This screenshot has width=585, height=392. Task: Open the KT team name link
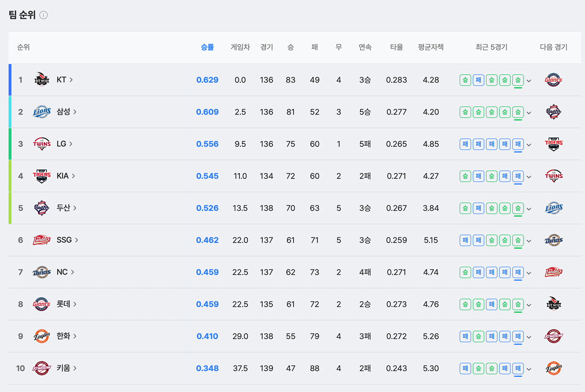pyautogui.click(x=65, y=79)
